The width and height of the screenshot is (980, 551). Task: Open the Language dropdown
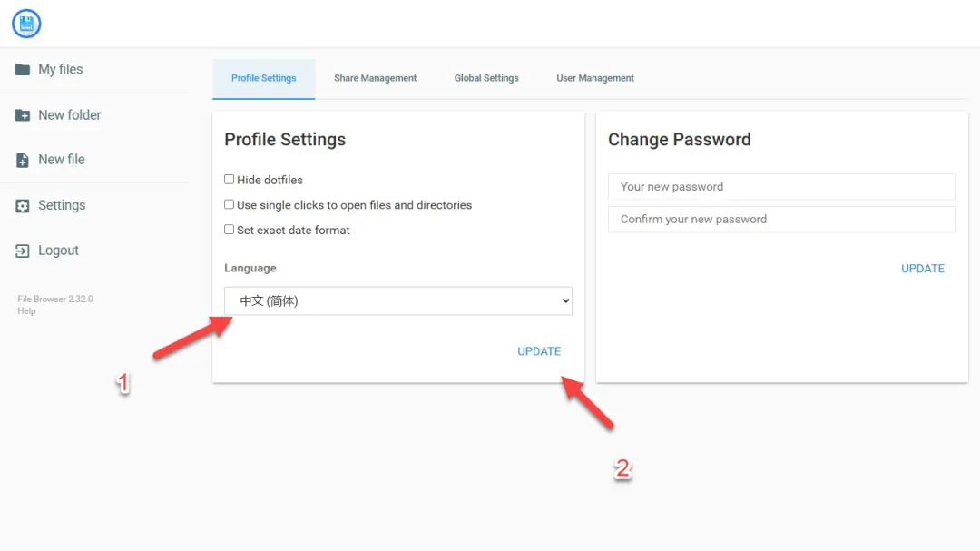point(398,300)
